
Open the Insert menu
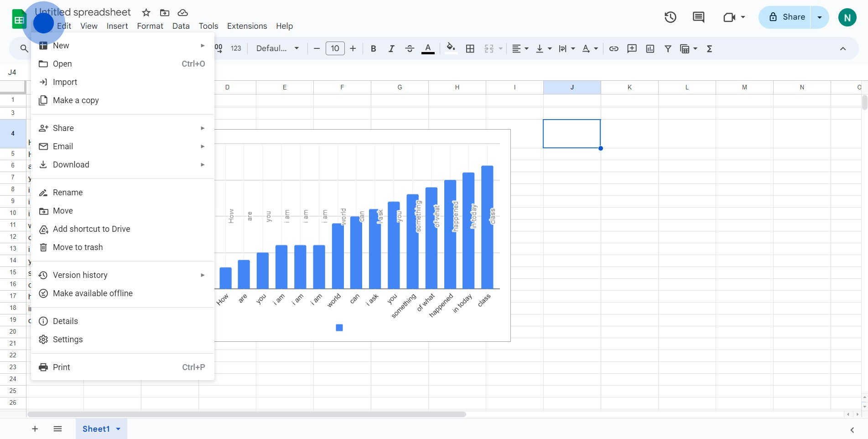click(x=117, y=26)
